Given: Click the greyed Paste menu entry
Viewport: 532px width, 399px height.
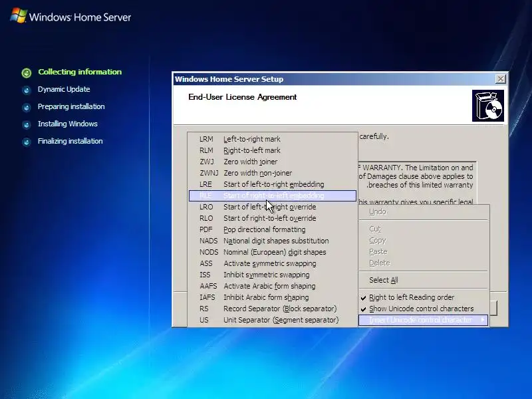Looking at the screenshot, I should click(x=424, y=252).
